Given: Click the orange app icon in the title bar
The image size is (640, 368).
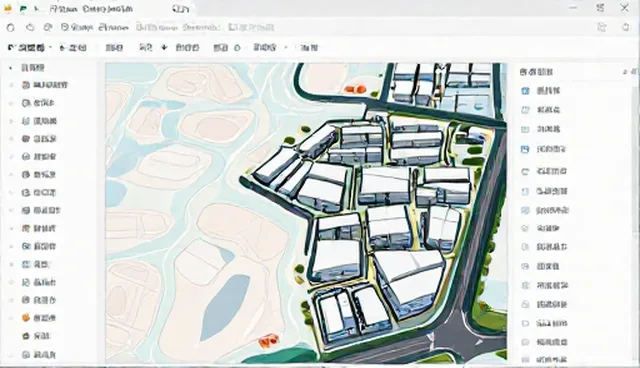Looking at the screenshot, I should 8,9.
